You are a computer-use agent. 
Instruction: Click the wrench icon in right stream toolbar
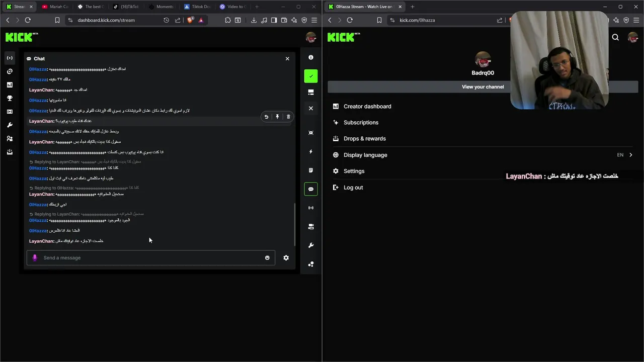tap(311, 245)
